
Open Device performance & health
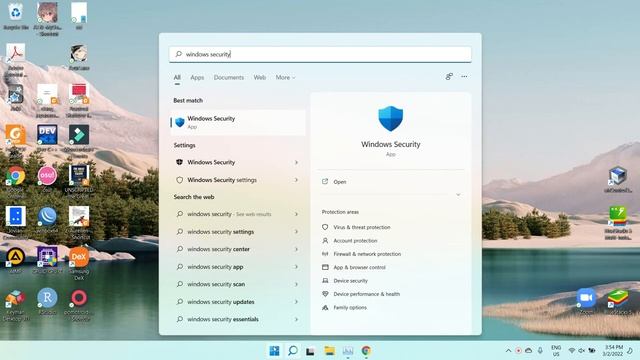click(366, 294)
